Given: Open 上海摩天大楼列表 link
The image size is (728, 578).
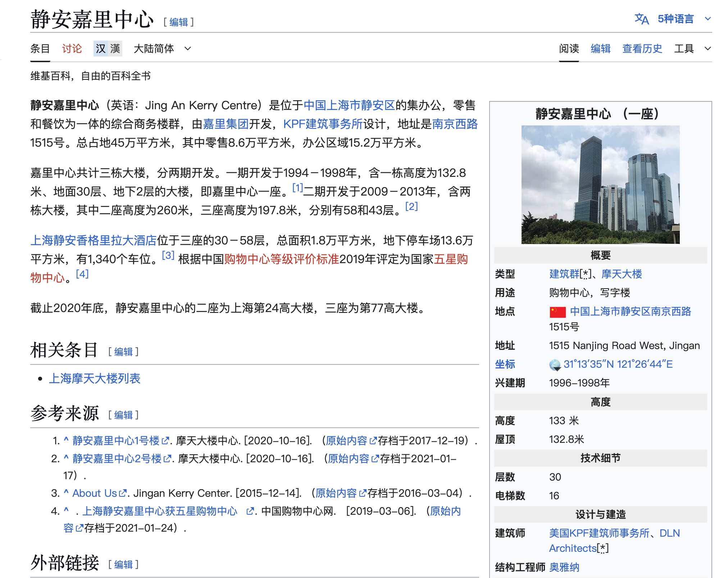Looking at the screenshot, I should click(x=95, y=379).
